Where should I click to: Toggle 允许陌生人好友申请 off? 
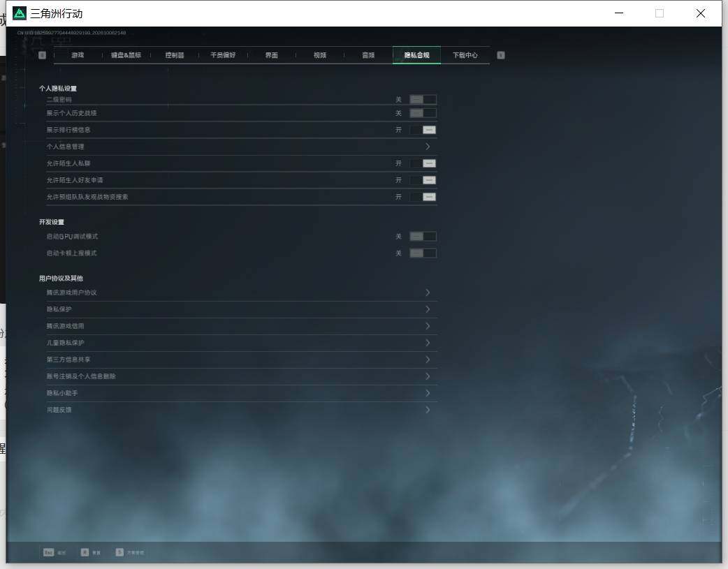(x=423, y=180)
